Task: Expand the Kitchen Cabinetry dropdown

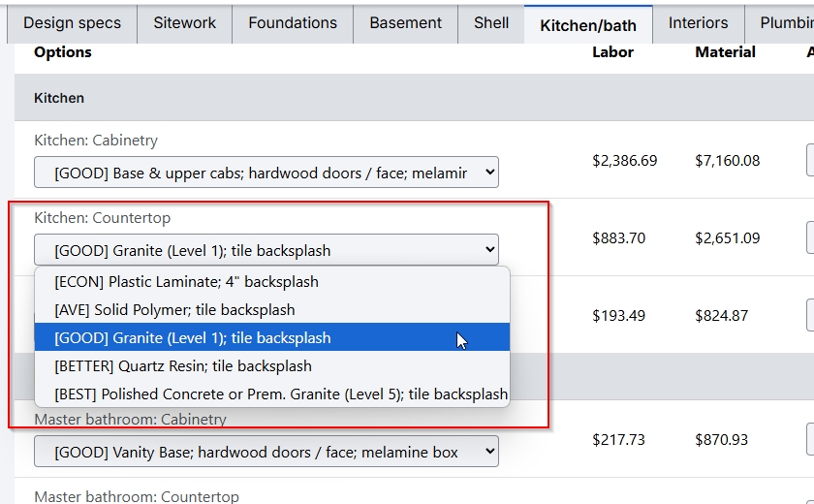Action: point(266,173)
